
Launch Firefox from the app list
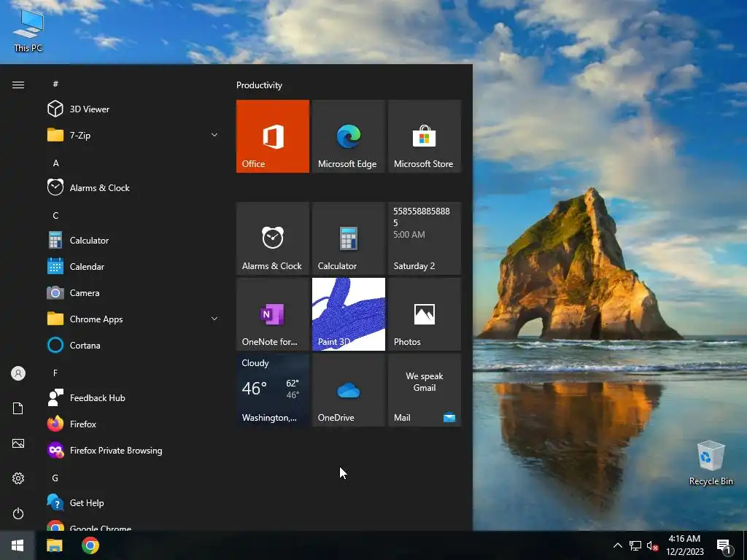click(x=133, y=424)
